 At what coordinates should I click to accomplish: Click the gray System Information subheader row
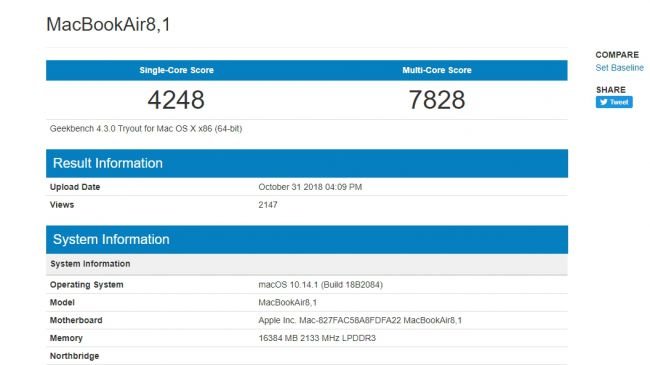(x=307, y=264)
